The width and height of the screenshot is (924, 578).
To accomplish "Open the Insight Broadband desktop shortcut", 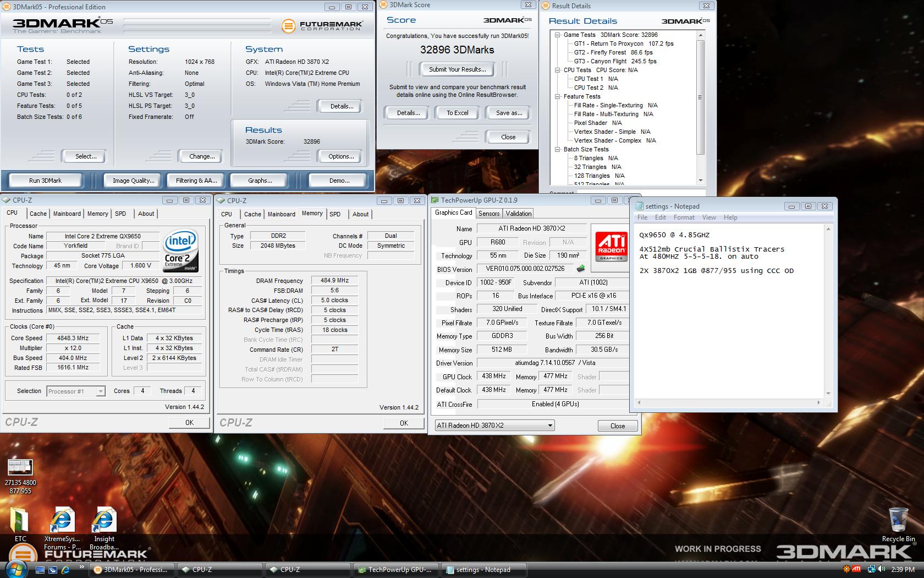I will 104,527.
